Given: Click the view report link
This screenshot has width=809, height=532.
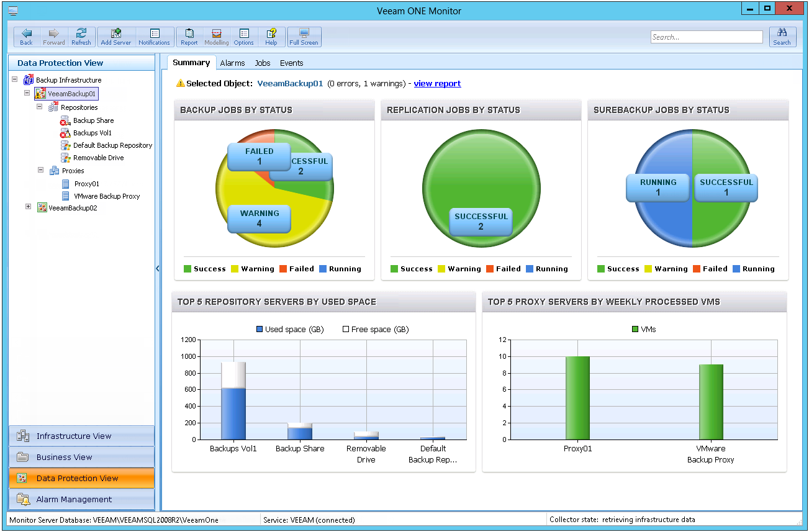Looking at the screenshot, I should [x=437, y=84].
